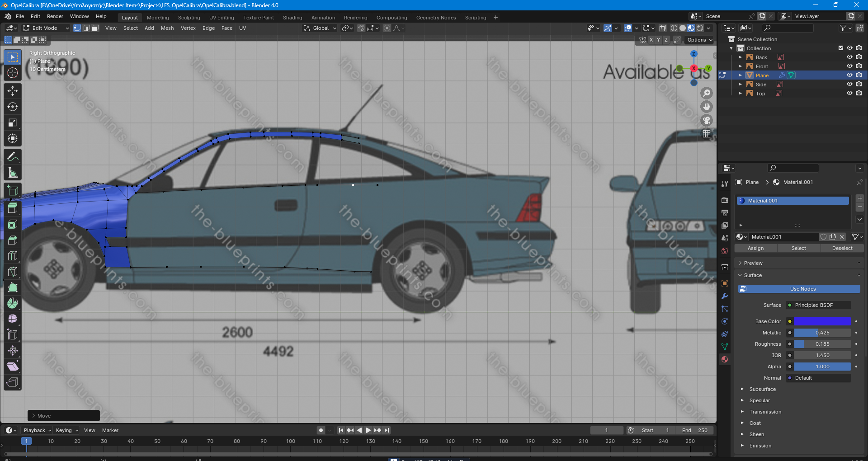Select the Poly Build tool
This screenshot has width=868, height=461.
pos(13,287)
